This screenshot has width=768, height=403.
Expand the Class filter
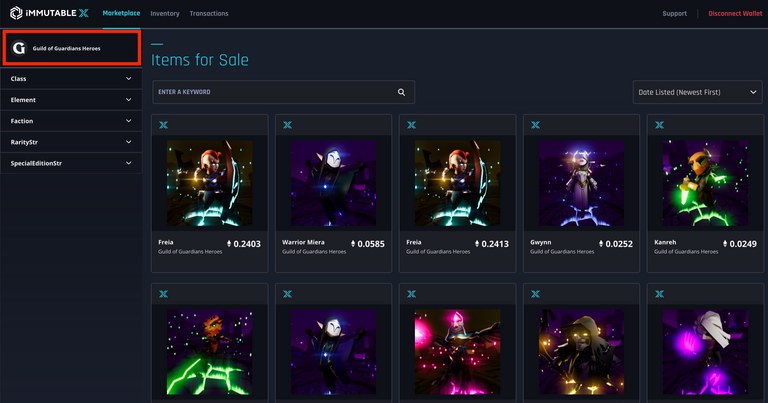click(72, 78)
